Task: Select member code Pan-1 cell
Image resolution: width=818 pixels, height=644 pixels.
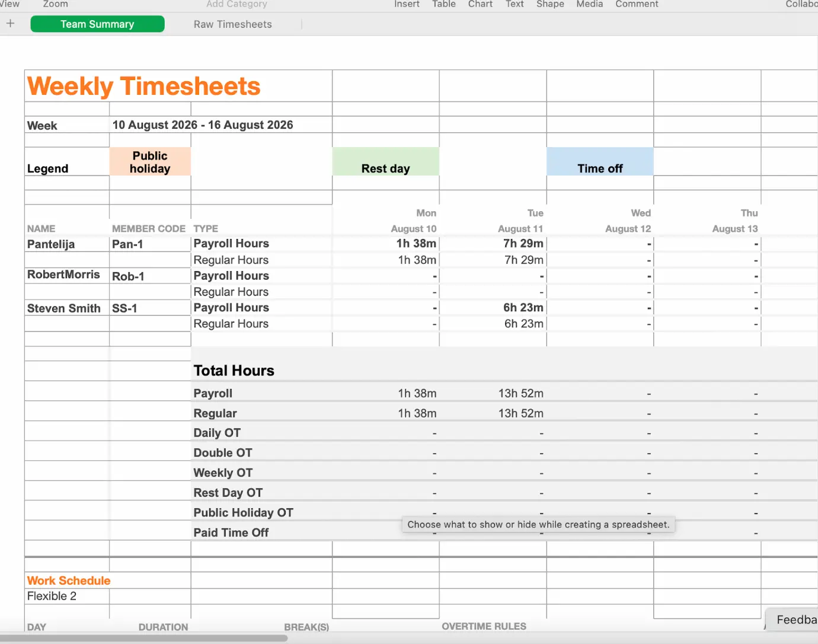Action: coord(150,244)
